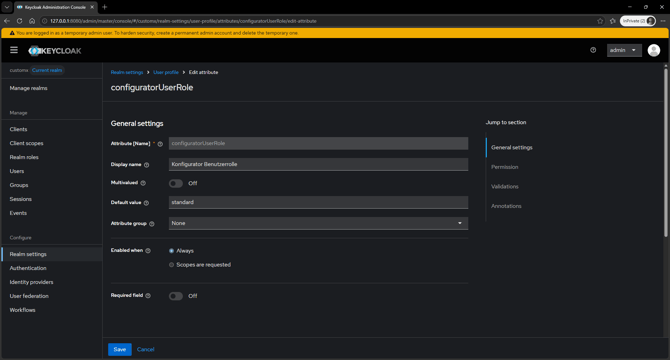Close the Keycloak Administration Console tab
Screen dimensions: 670x360
coord(92,7)
